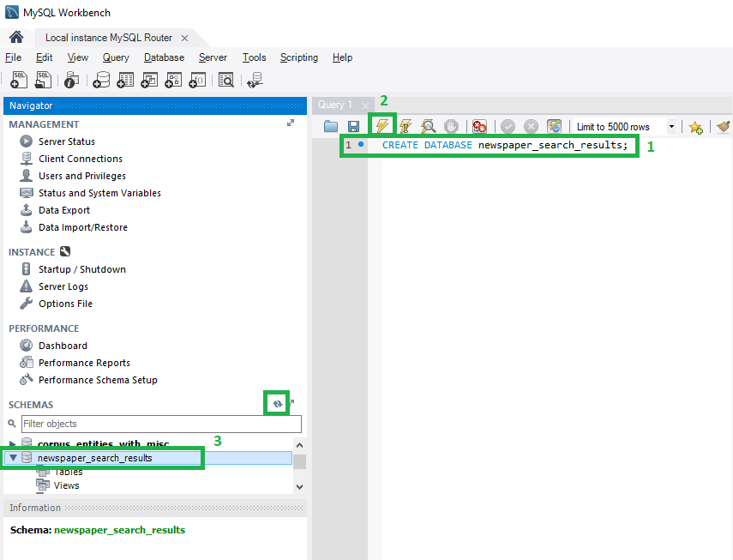Open the search table data icon
Viewport: 733px width, 560px height.
(x=225, y=80)
